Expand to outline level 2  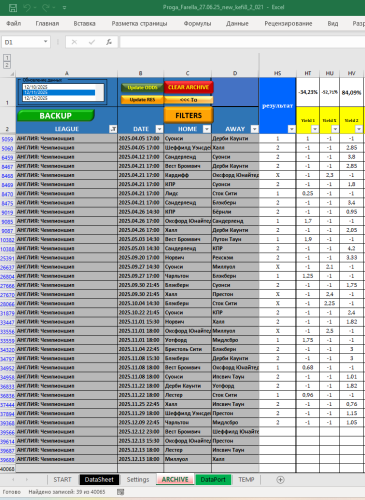(x=7, y=65)
